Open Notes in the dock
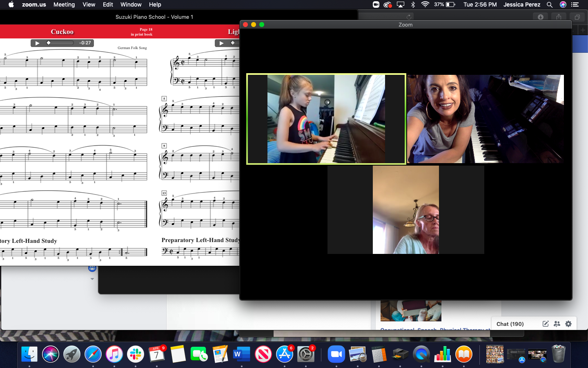This screenshot has height=368, width=588. click(178, 354)
